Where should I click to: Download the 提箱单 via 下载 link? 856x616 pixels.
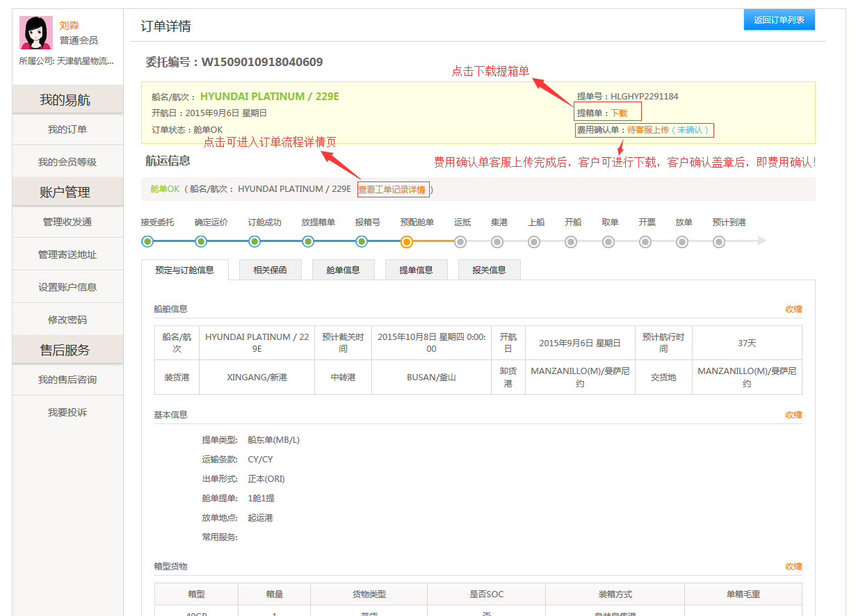point(619,113)
